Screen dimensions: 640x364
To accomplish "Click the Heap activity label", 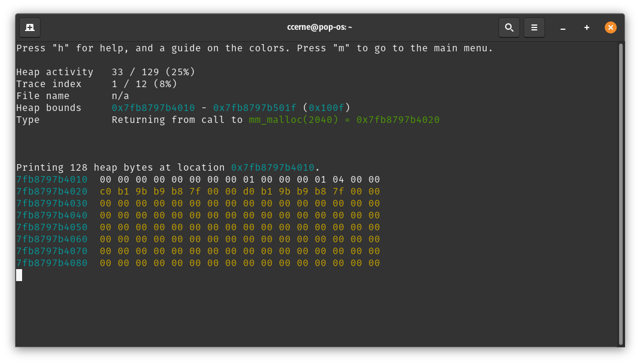I will tap(55, 72).
